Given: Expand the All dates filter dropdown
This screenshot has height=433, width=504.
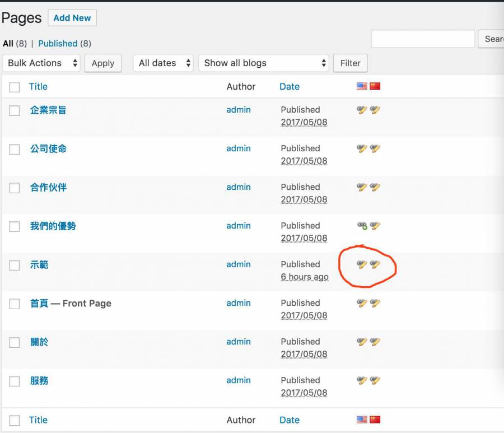Looking at the screenshot, I should pyautogui.click(x=164, y=63).
